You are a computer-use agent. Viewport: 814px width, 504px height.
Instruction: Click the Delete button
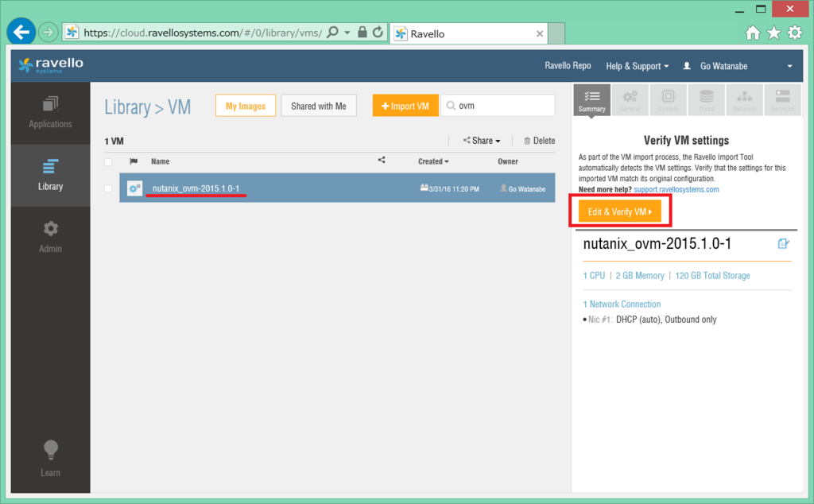point(540,141)
